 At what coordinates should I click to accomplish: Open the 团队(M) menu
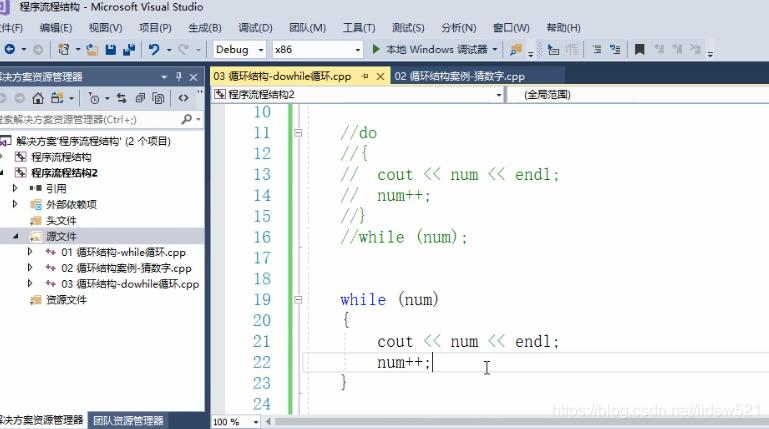308,27
